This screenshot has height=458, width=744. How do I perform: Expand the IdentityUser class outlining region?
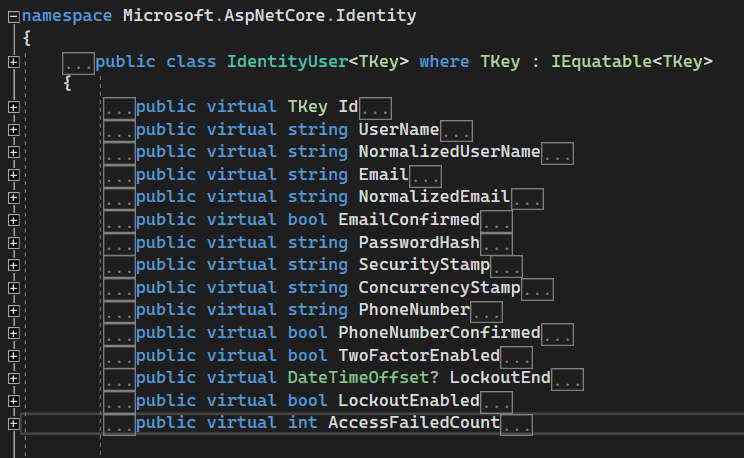pos(14,62)
